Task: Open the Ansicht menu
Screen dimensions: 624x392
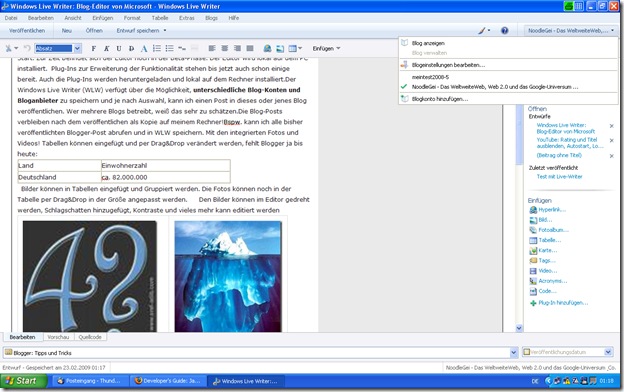Action: click(x=73, y=18)
